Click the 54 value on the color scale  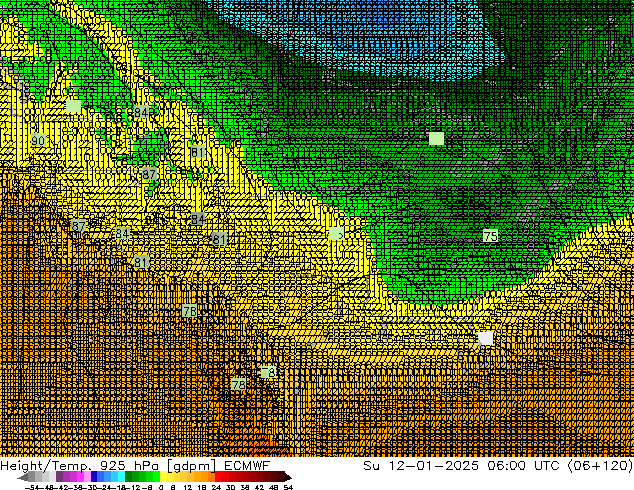tap(288, 487)
